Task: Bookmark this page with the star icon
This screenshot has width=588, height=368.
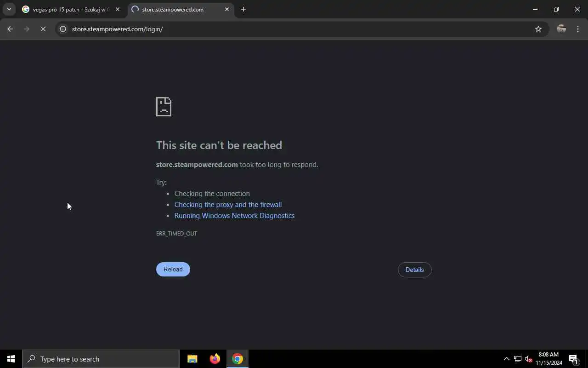Action: [538, 29]
